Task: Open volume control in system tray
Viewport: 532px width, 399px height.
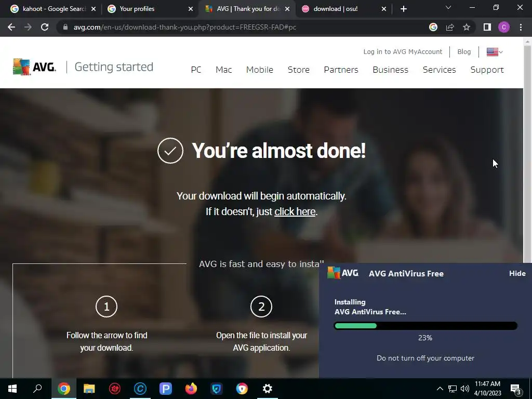Action: coord(465,389)
